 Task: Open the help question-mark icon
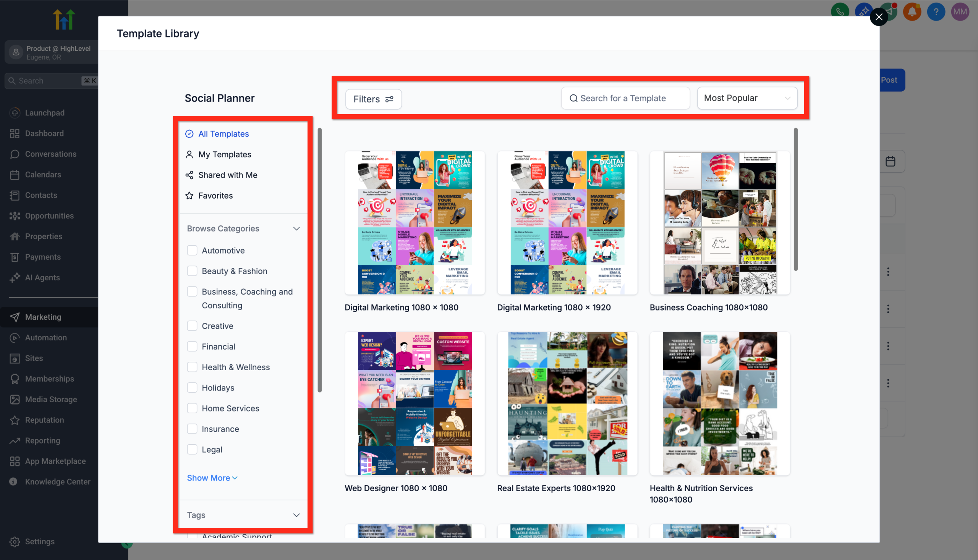click(936, 11)
